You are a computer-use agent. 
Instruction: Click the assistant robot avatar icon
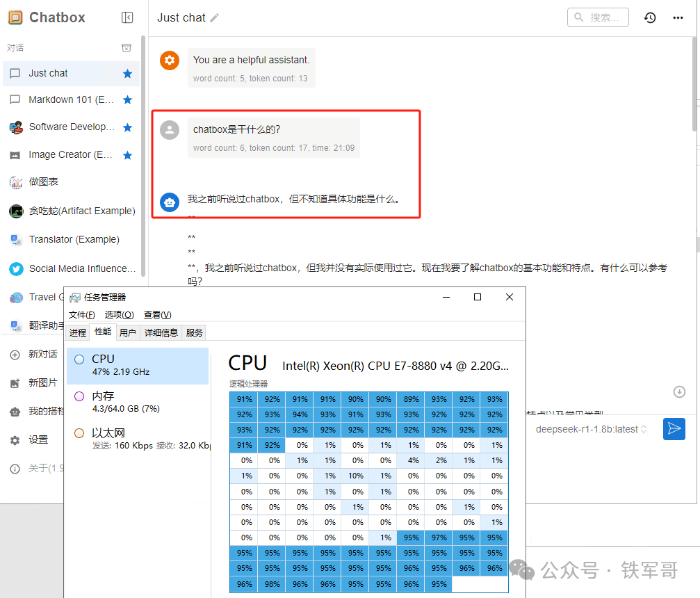click(x=170, y=202)
